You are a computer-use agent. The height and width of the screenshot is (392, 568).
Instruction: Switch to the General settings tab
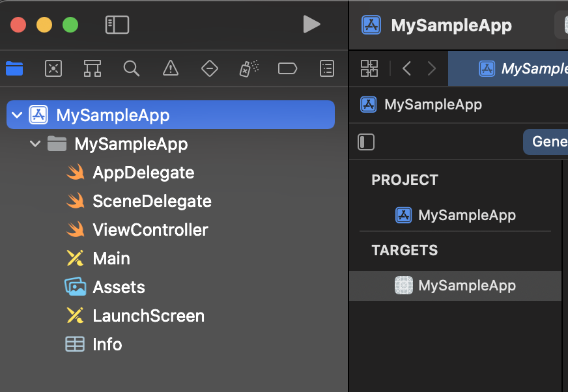click(x=546, y=142)
